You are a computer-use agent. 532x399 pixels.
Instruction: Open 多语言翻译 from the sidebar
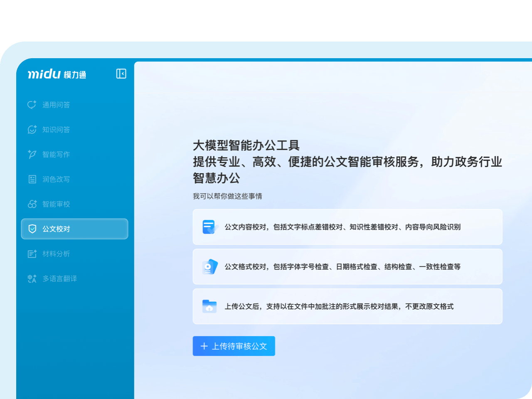74,278
